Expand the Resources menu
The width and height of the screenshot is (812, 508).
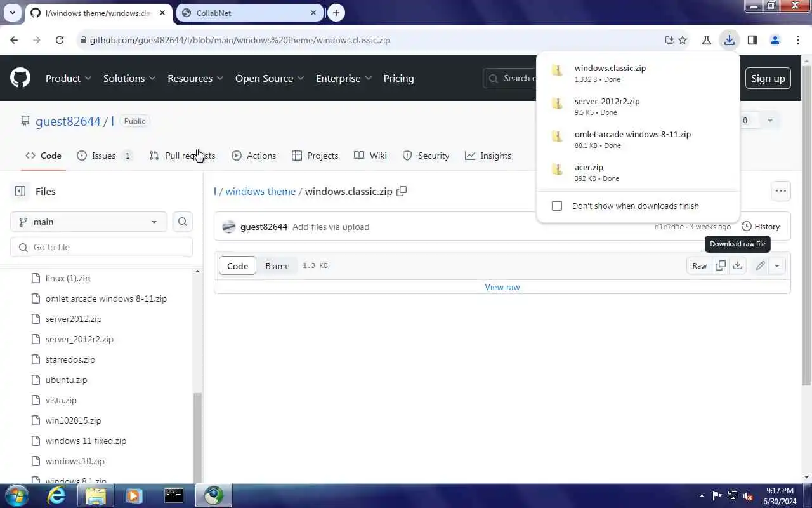click(195, 78)
